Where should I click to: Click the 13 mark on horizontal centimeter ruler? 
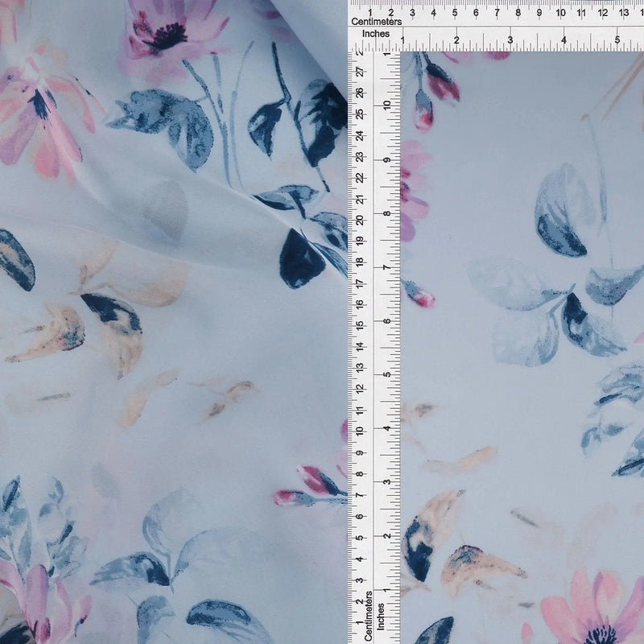click(623, 13)
